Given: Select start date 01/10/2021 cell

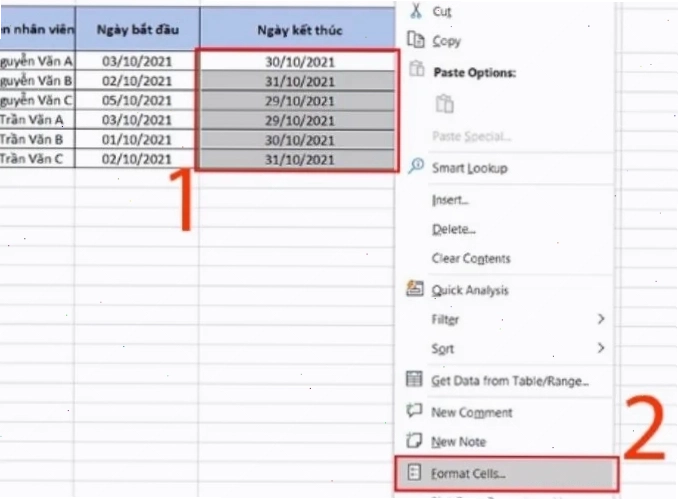Looking at the screenshot, I should [x=137, y=139].
